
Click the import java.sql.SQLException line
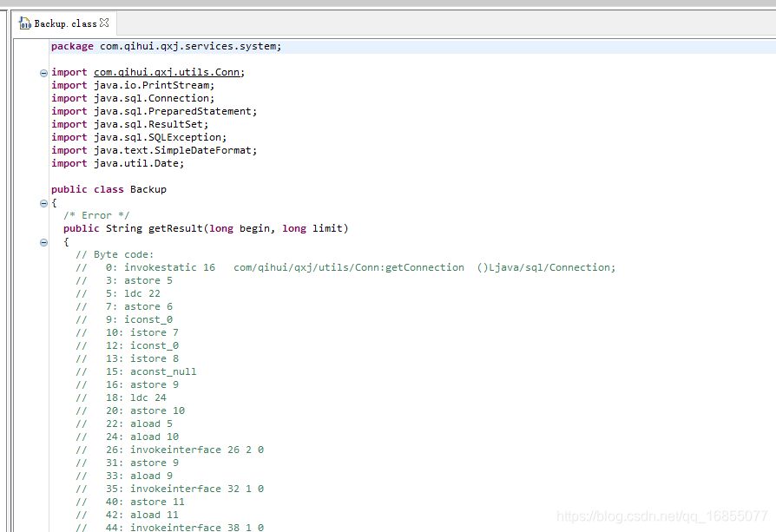139,137
